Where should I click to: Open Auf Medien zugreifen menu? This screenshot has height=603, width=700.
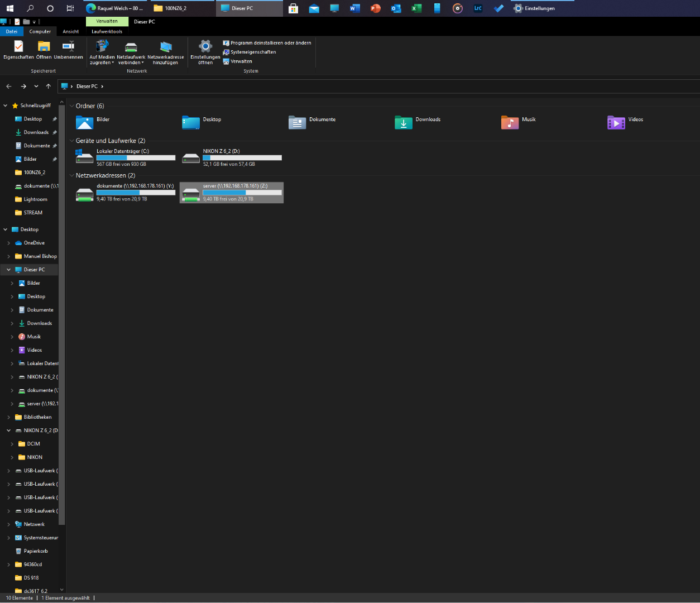coord(102,52)
